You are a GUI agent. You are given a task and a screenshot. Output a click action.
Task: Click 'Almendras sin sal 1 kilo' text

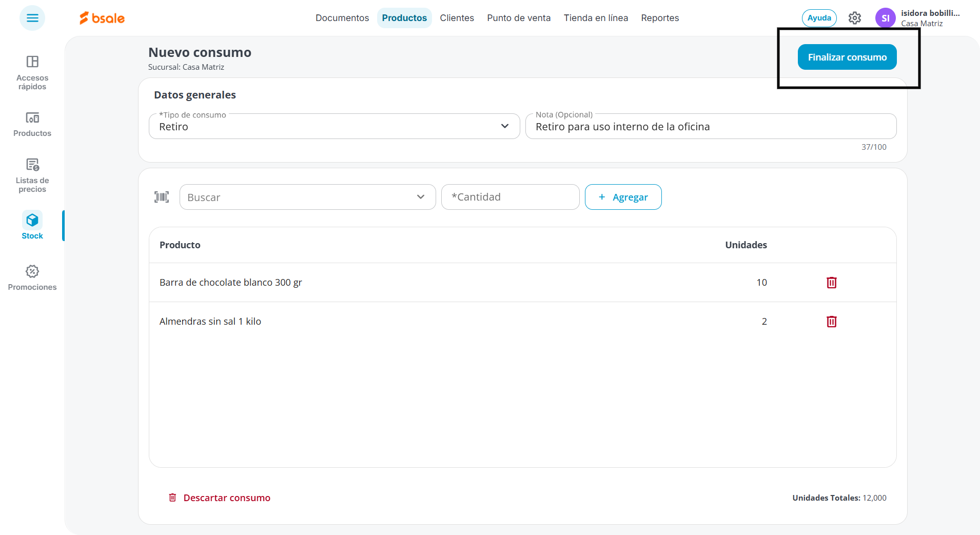tap(210, 322)
